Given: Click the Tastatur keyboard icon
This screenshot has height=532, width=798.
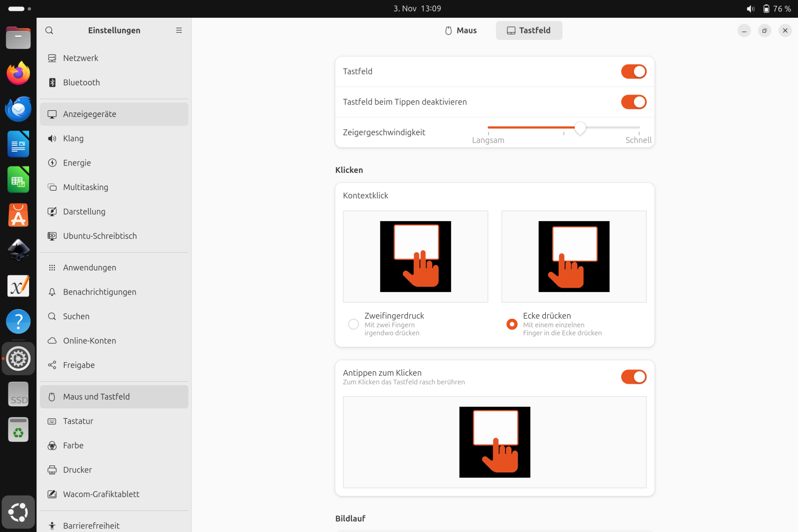Looking at the screenshot, I should tap(52, 421).
